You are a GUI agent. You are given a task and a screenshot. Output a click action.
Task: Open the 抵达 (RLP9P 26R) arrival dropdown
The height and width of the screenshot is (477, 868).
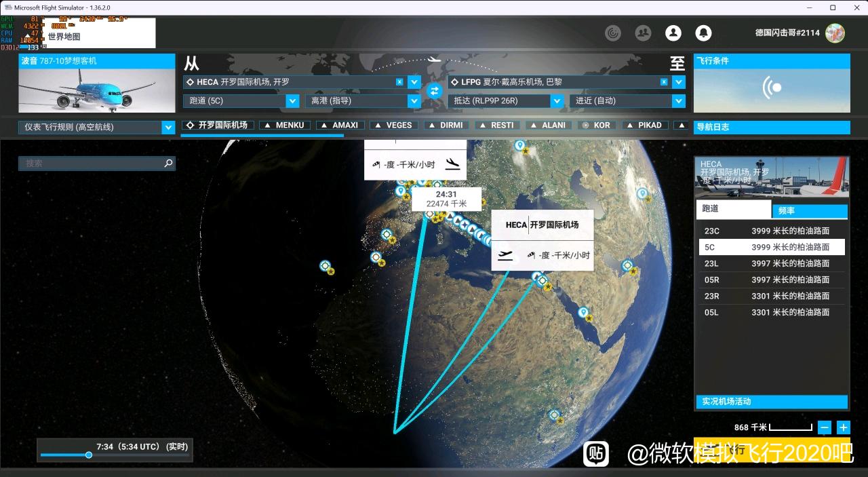505,101
